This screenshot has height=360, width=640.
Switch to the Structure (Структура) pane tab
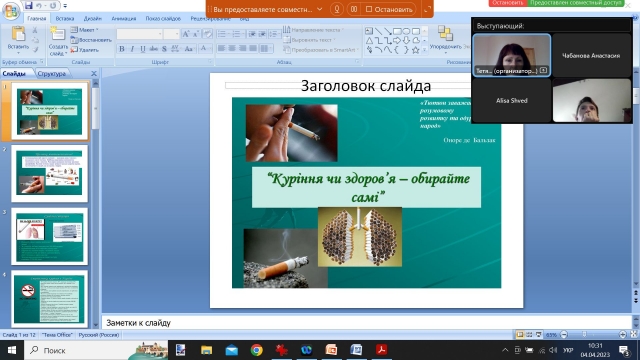tap(52, 73)
